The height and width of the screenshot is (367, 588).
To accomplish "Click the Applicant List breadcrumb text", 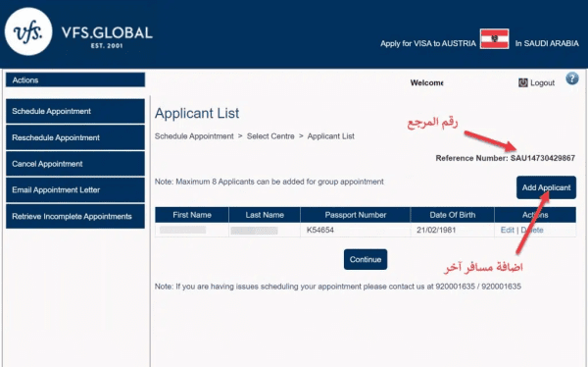I will pos(331,136).
